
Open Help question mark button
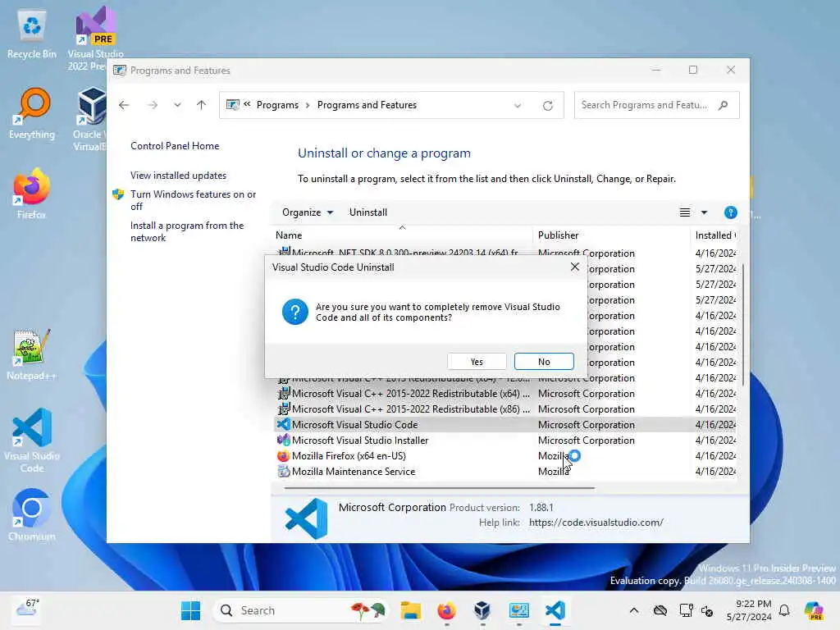point(730,212)
